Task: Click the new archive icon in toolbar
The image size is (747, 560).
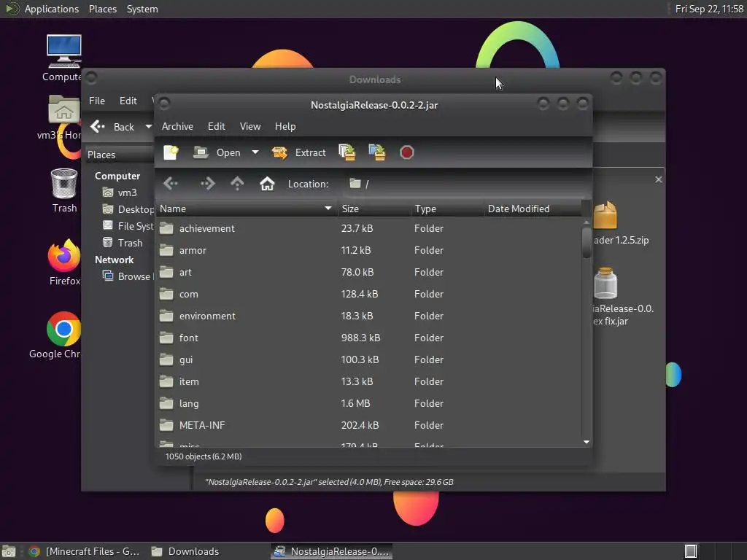Action: 171,152
